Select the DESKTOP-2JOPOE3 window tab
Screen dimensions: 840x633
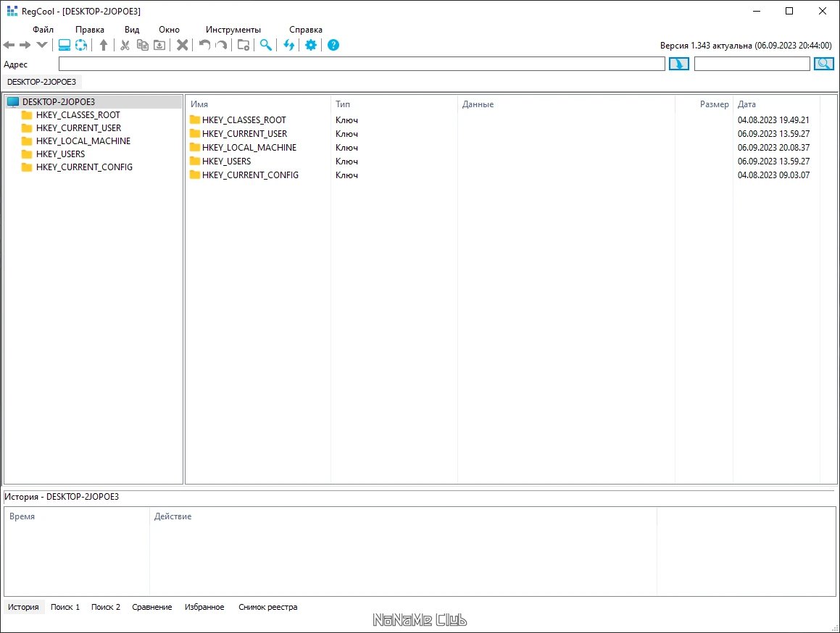coord(42,82)
